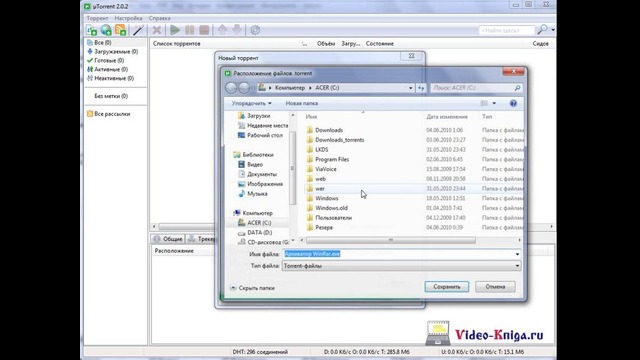Click refresh icon beside address bar
The height and width of the screenshot is (360, 640).
click(421, 88)
